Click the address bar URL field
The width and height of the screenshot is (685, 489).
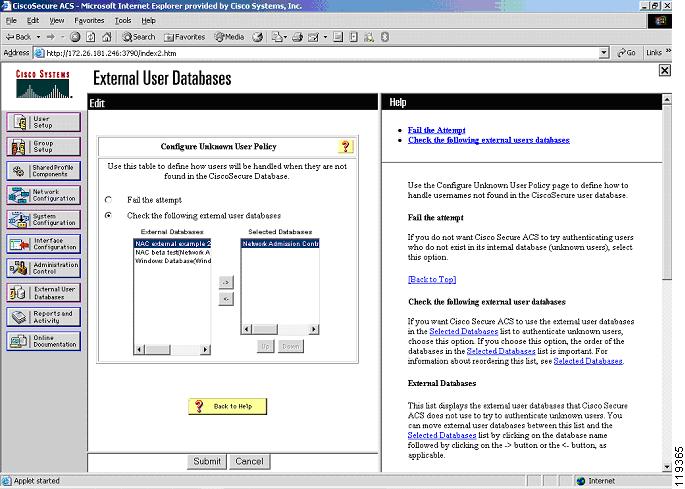(x=322, y=53)
